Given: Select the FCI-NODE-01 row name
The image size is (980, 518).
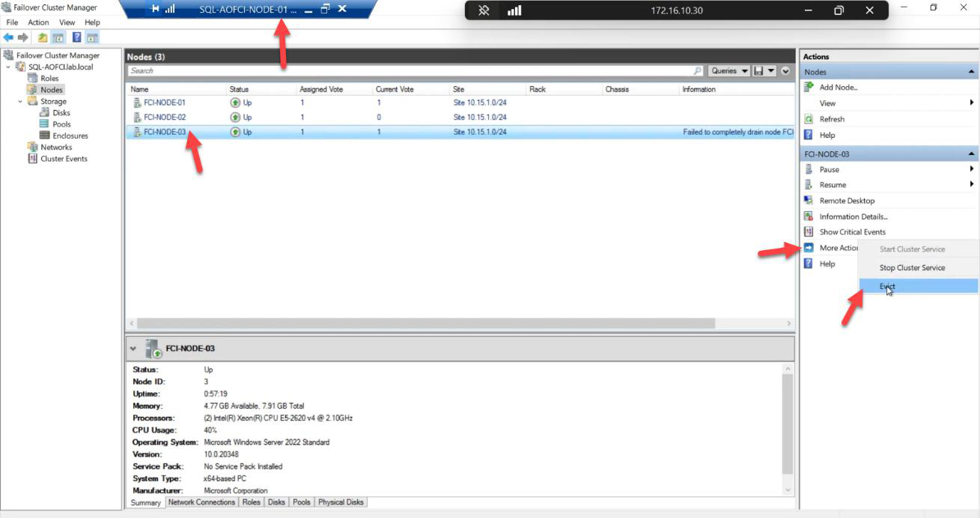Looking at the screenshot, I should coord(164,103).
